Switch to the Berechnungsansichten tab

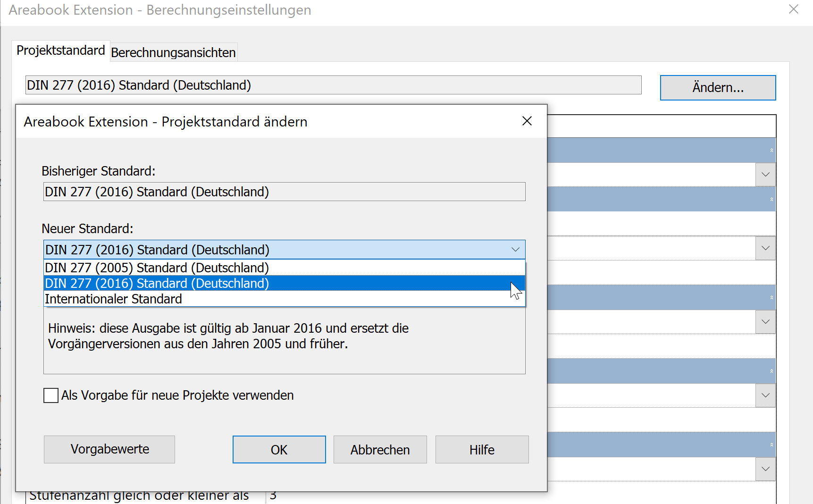pos(173,52)
